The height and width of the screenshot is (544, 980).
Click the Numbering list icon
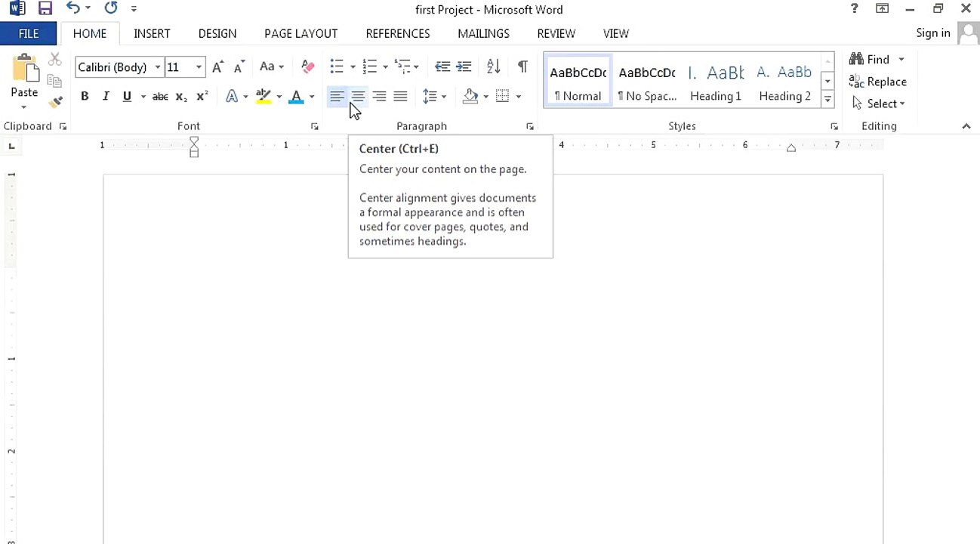click(x=369, y=67)
